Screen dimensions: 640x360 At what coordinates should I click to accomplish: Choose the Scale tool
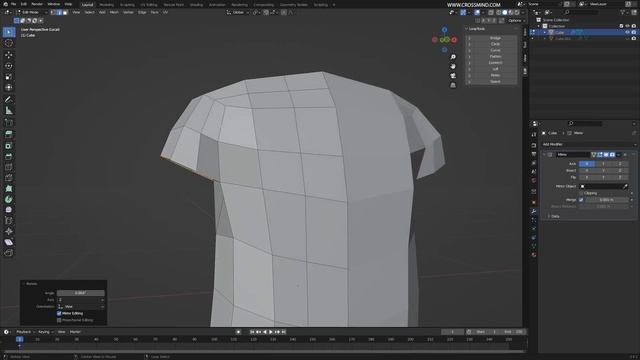[9, 76]
